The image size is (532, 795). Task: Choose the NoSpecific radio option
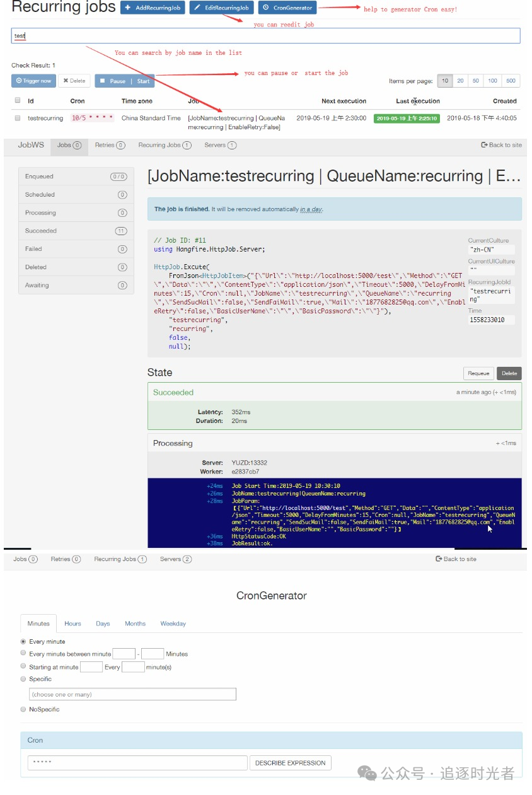point(23,709)
